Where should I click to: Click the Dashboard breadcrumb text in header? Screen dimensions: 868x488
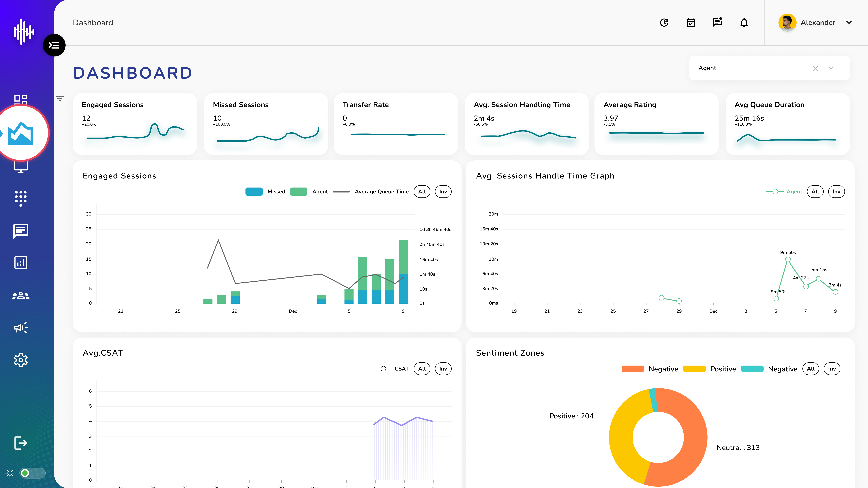coord(93,23)
